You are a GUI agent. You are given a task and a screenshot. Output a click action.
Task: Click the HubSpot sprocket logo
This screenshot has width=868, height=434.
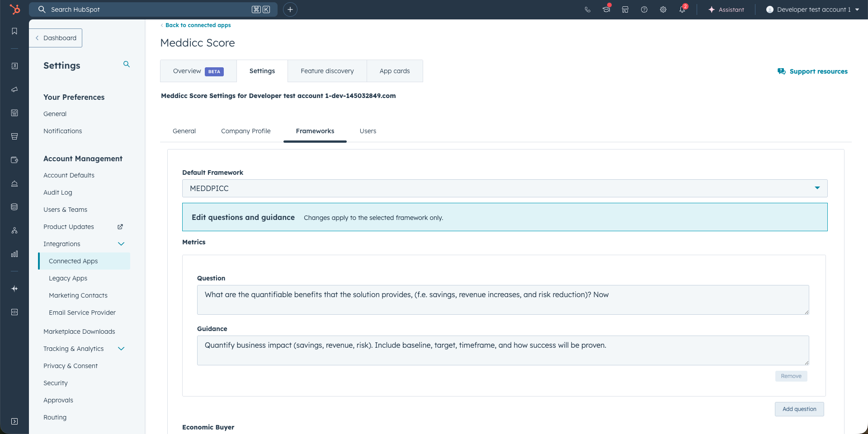coord(15,9)
